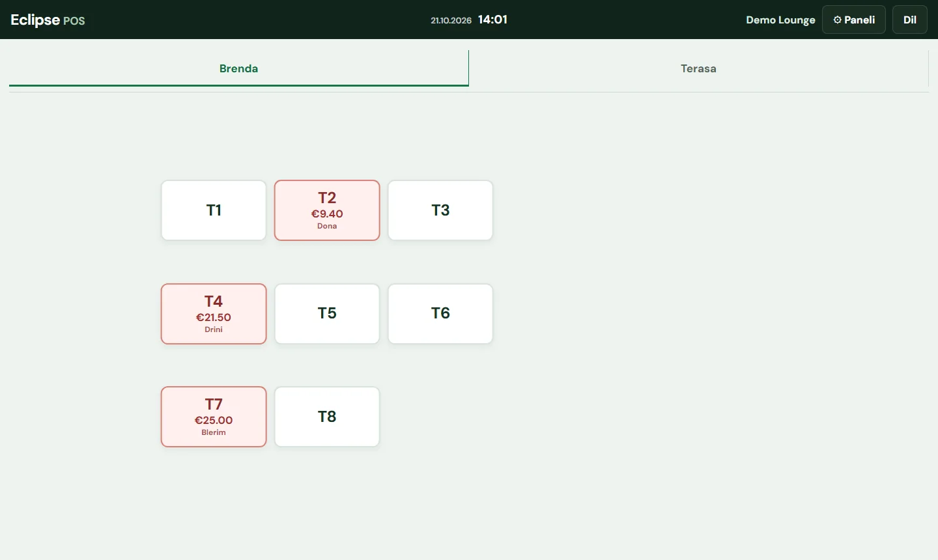
Task: Open free table T1
Action: 214,210
